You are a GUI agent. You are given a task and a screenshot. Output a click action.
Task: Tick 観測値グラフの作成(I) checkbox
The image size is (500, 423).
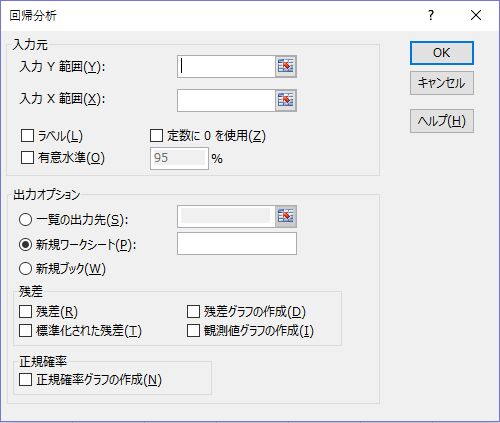coord(193,331)
